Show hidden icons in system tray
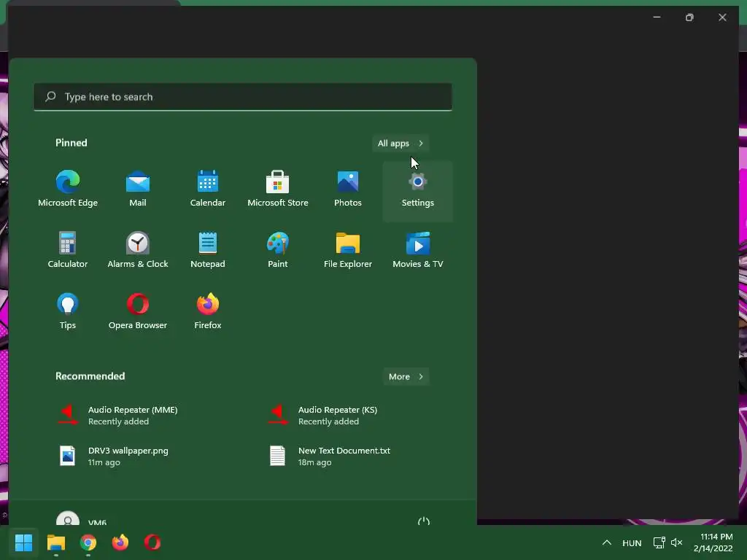Image resolution: width=747 pixels, height=560 pixels. [x=606, y=542]
